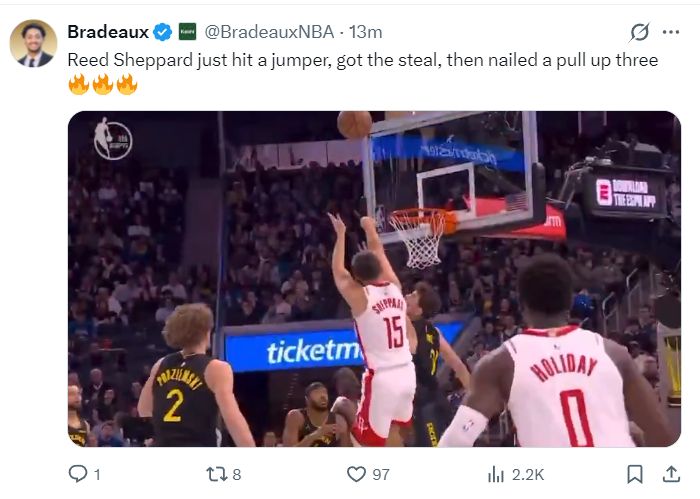The width and height of the screenshot is (700, 499).
Task: Repost this tweet using the arrows icon
Action: point(215,474)
